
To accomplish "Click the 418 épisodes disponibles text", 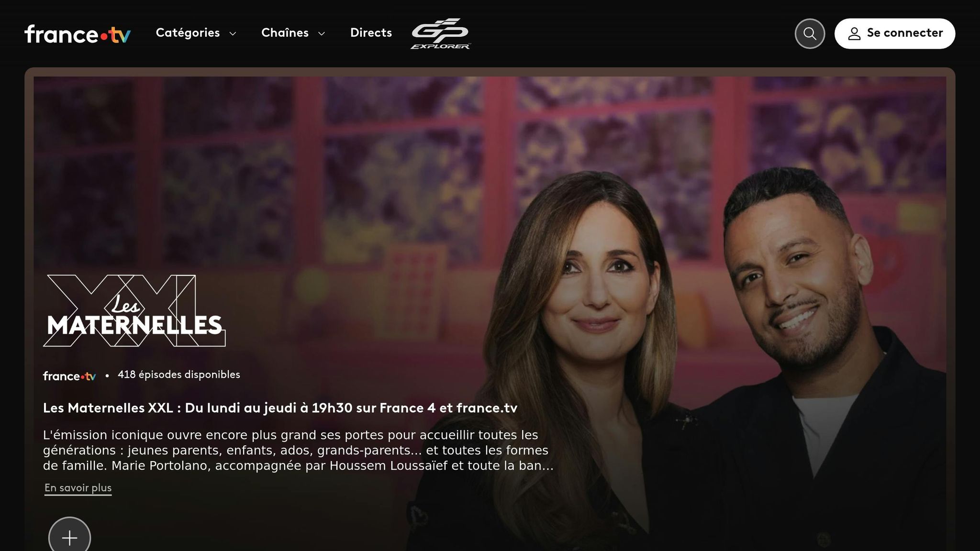I will 179,375.
